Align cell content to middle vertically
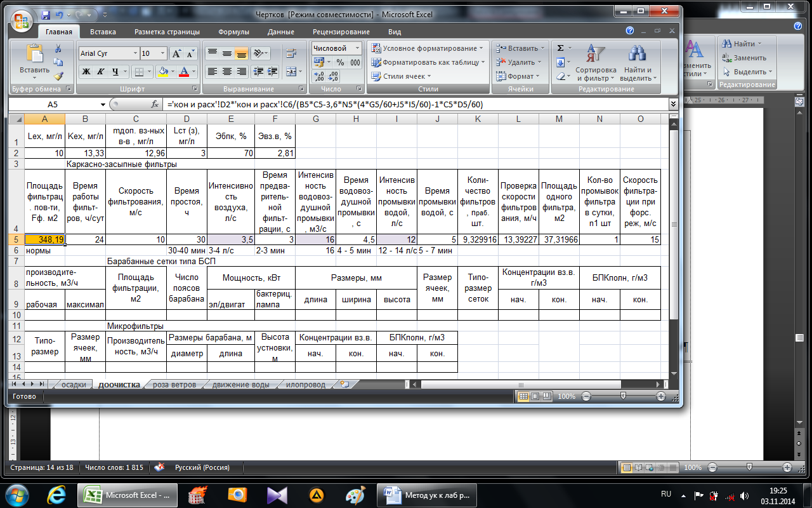812x508 pixels. point(226,53)
